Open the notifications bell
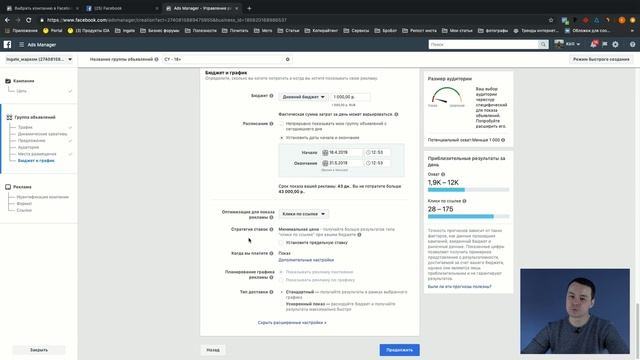This screenshot has height=360, width=640. [x=593, y=44]
